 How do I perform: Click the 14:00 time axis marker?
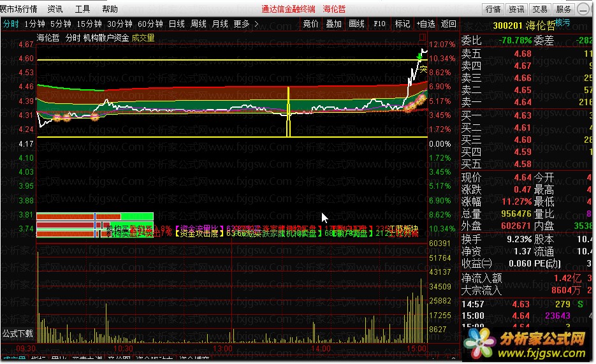click(x=321, y=349)
